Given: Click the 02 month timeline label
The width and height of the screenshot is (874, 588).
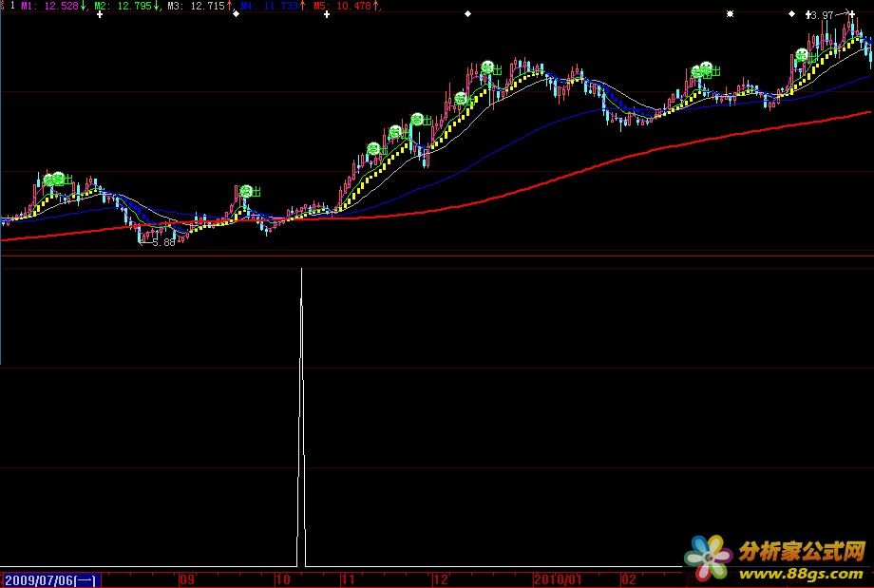Looking at the screenshot, I should 628,579.
